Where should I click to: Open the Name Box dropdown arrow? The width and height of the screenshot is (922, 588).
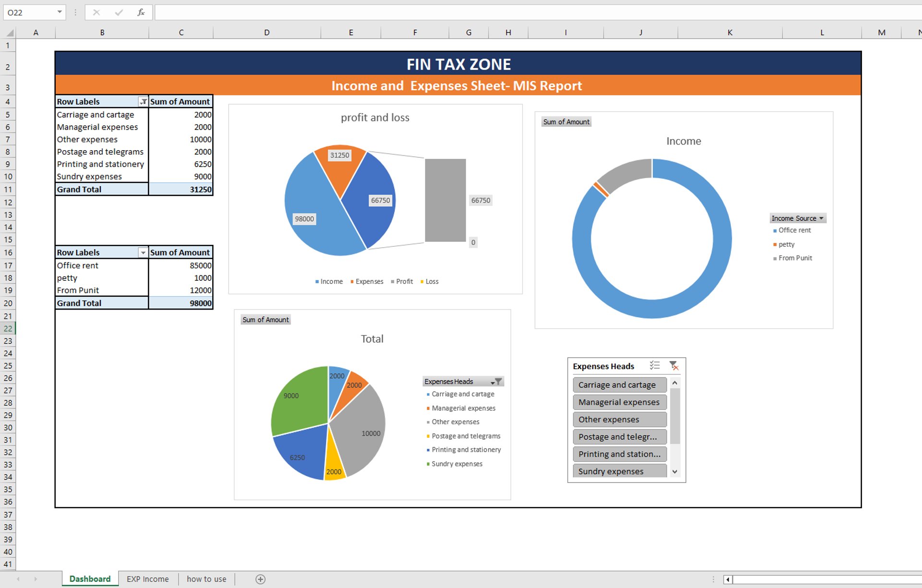click(x=60, y=12)
